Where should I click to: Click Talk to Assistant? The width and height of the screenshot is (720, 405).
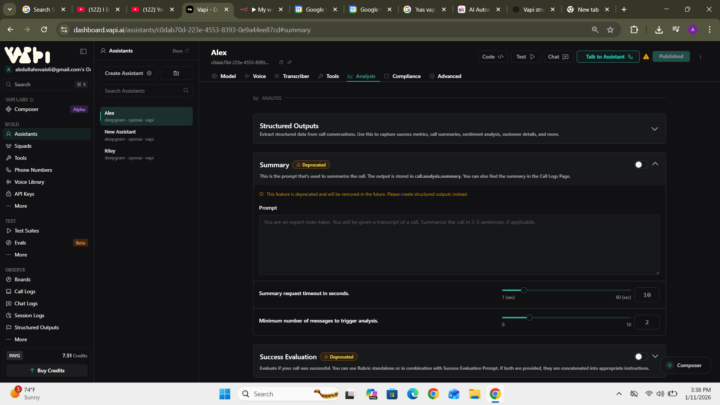pyautogui.click(x=608, y=56)
